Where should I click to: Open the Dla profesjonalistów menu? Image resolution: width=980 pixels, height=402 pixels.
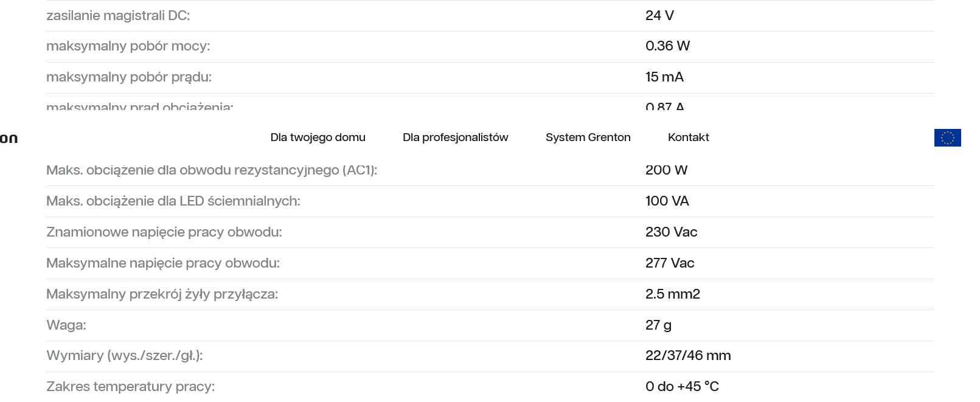click(x=455, y=137)
